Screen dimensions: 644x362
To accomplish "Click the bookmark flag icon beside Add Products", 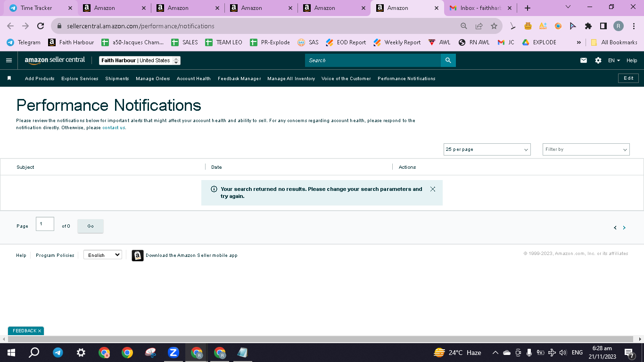I will 9,78.
